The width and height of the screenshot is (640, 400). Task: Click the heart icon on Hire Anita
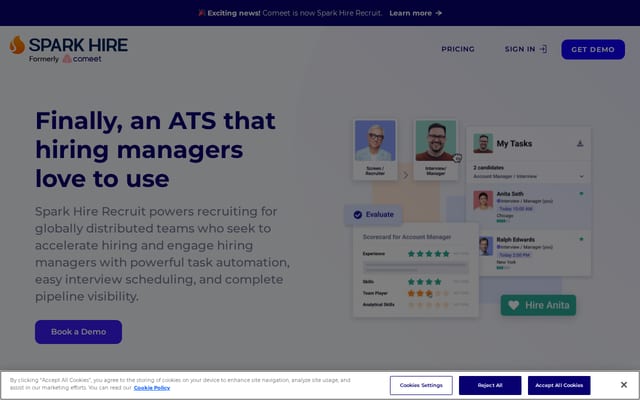tap(513, 305)
